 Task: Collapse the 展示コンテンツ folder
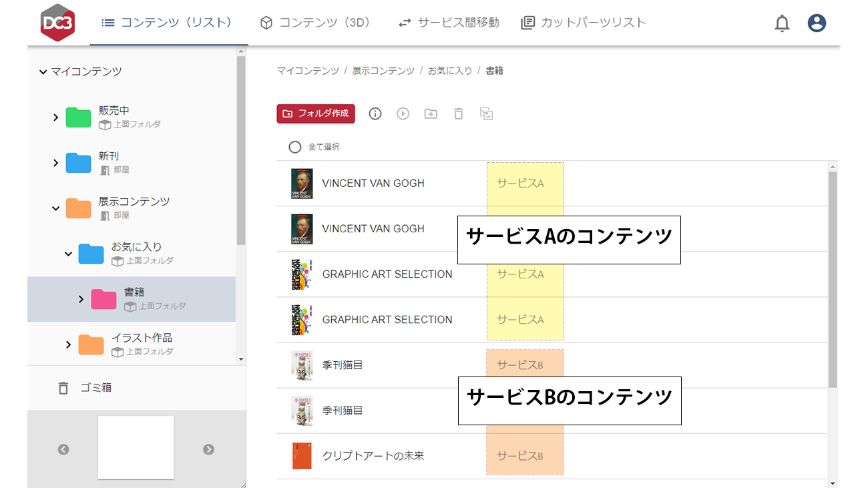tap(56, 208)
